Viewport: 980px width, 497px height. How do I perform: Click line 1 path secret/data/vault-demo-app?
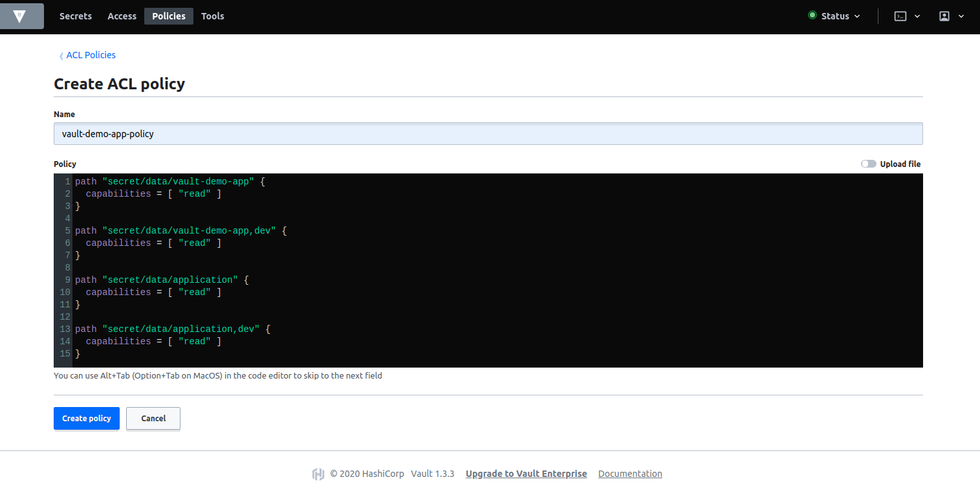[x=170, y=182]
